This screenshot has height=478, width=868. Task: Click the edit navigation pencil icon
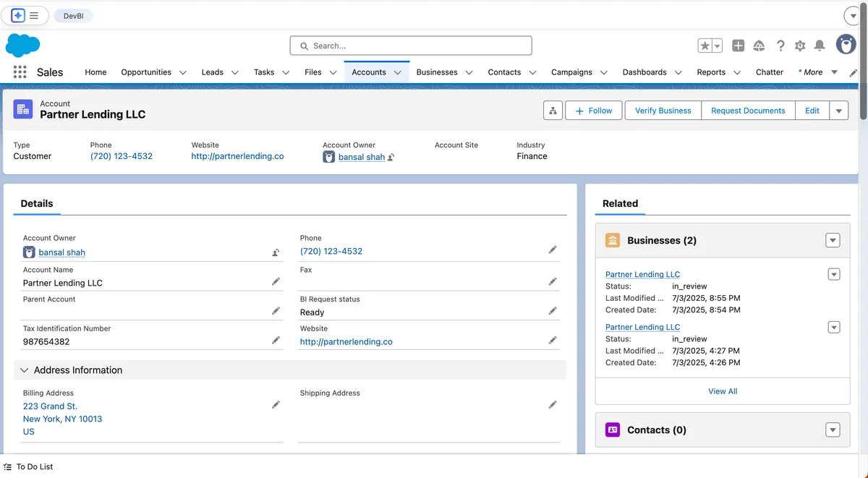(x=853, y=72)
